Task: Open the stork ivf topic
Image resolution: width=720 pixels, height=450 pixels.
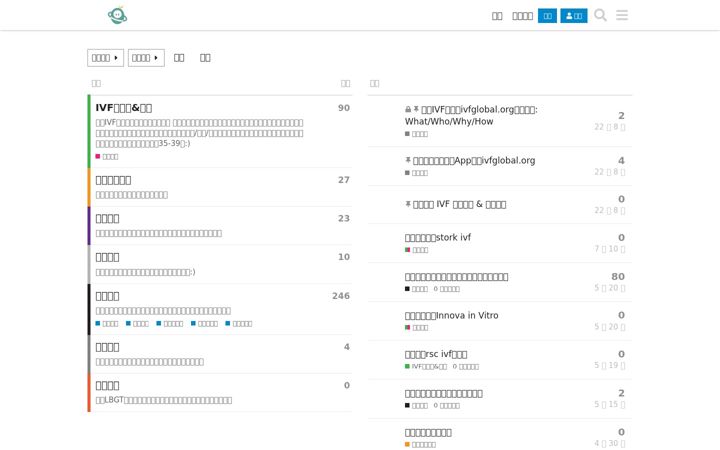Action: point(438,237)
